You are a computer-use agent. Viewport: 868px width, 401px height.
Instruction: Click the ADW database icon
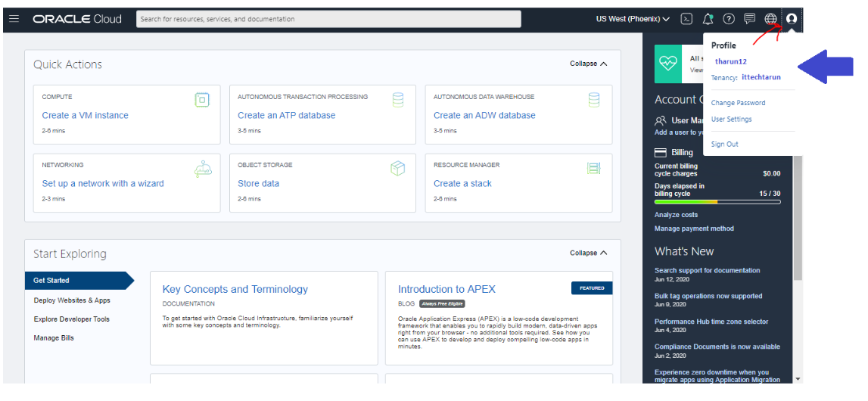coord(594,100)
